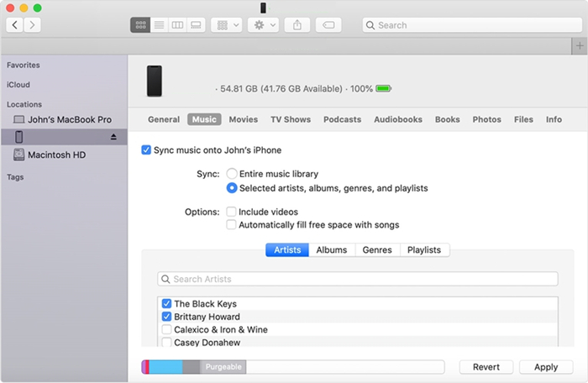Click the Share toolbar button

[297, 25]
